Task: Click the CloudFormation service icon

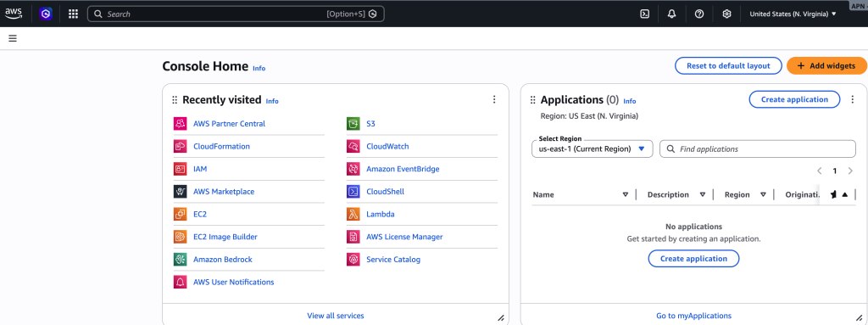Action: pos(180,147)
